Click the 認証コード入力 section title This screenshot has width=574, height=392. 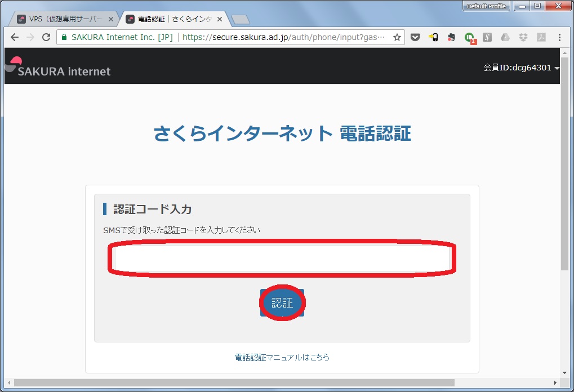click(x=152, y=209)
